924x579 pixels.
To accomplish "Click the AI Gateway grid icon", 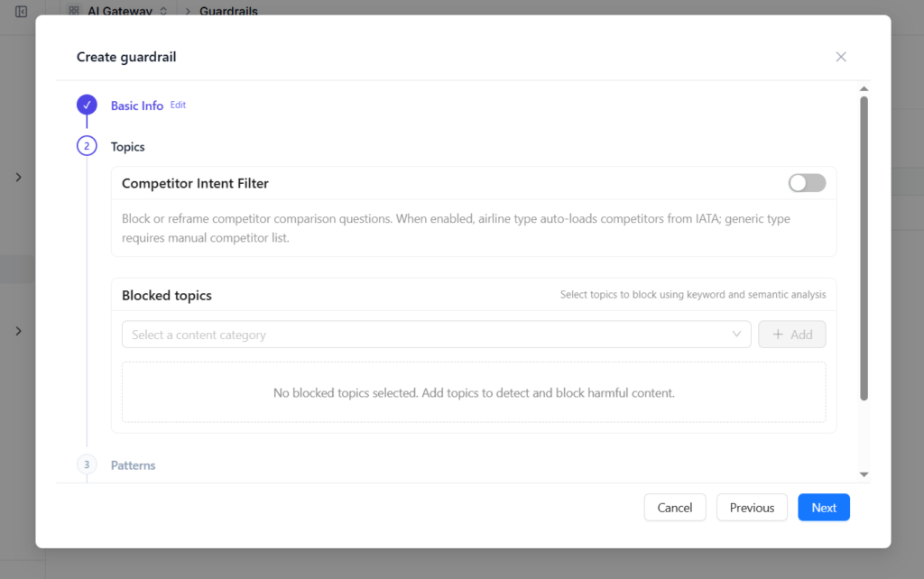I will point(74,11).
